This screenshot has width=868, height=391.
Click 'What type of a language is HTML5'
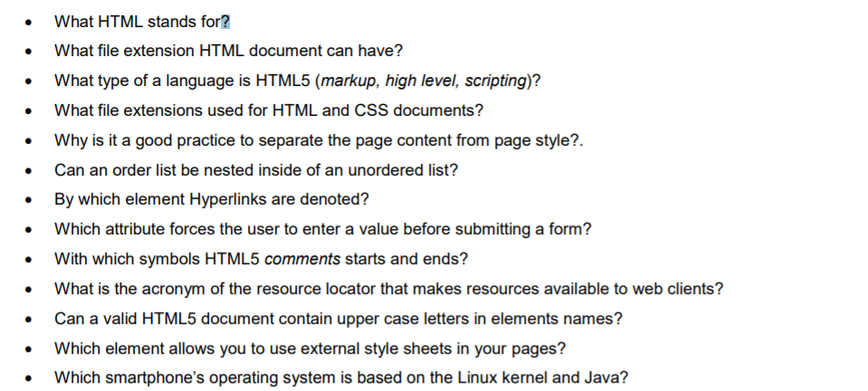click(182, 81)
